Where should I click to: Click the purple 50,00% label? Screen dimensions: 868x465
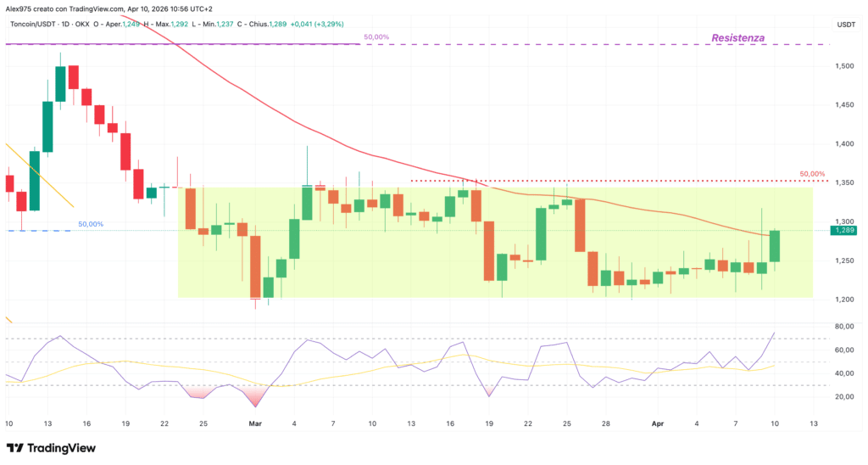click(x=376, y=37)
